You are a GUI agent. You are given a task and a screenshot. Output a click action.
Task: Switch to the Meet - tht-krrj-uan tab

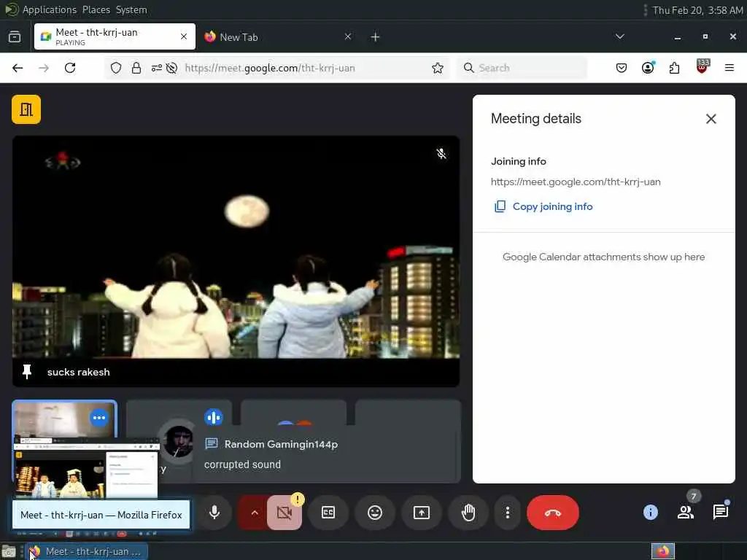click(115, 36)
